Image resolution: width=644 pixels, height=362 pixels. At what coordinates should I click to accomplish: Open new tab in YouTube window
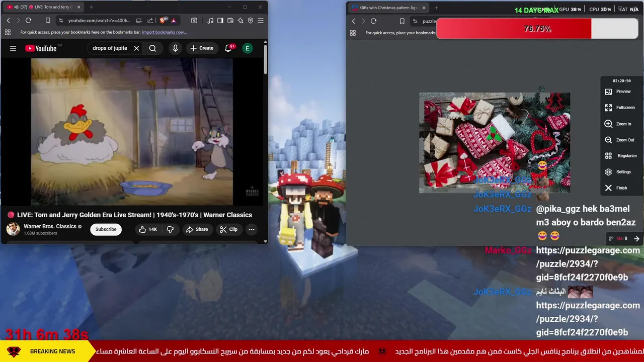pyautogui.click(x=91, y=7)
